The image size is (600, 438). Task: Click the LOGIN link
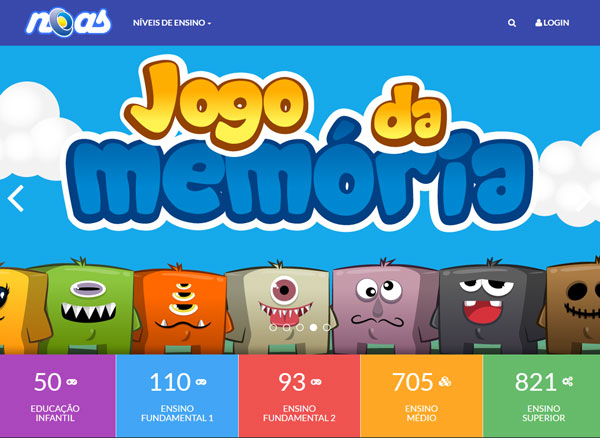pos(552,23)
